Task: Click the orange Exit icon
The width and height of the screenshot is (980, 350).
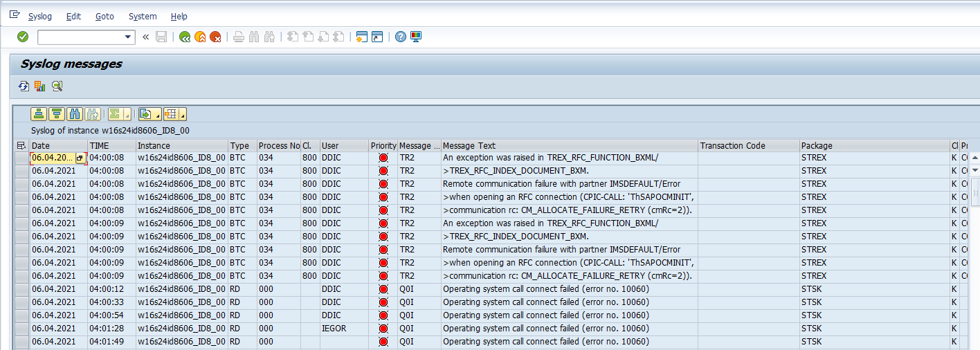Action: tap(200, 37)
